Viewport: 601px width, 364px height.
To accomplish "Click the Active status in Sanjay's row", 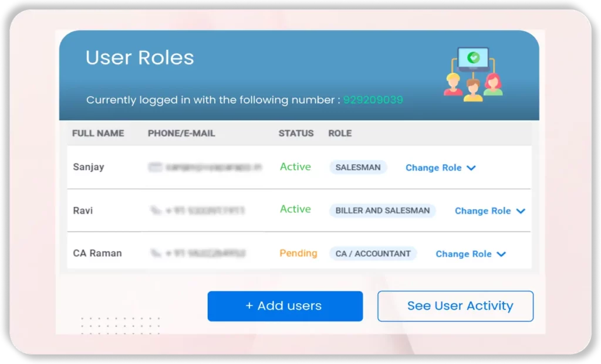I will [x=295, y=167].
